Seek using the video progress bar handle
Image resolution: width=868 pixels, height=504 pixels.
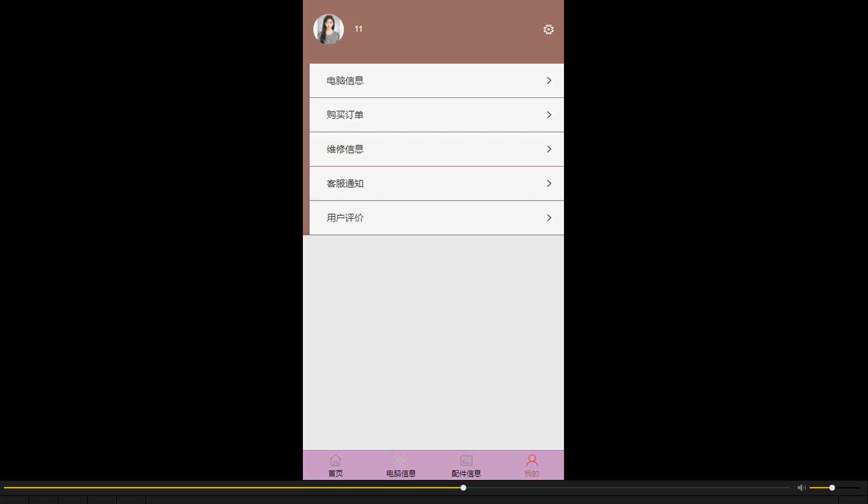tap(463, 488)
